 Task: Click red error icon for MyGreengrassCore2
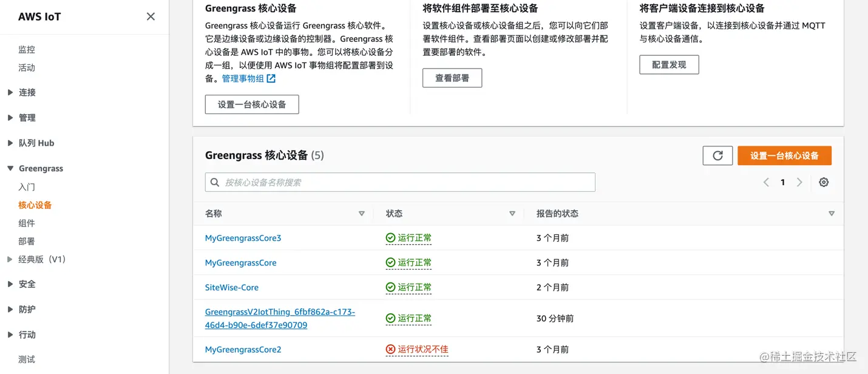(390, 349)
